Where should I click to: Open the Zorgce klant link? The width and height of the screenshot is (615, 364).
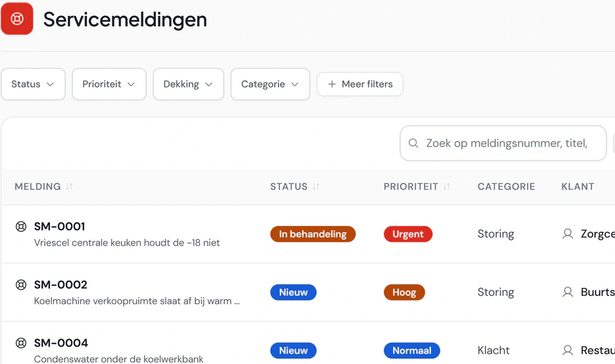(598, 234)
